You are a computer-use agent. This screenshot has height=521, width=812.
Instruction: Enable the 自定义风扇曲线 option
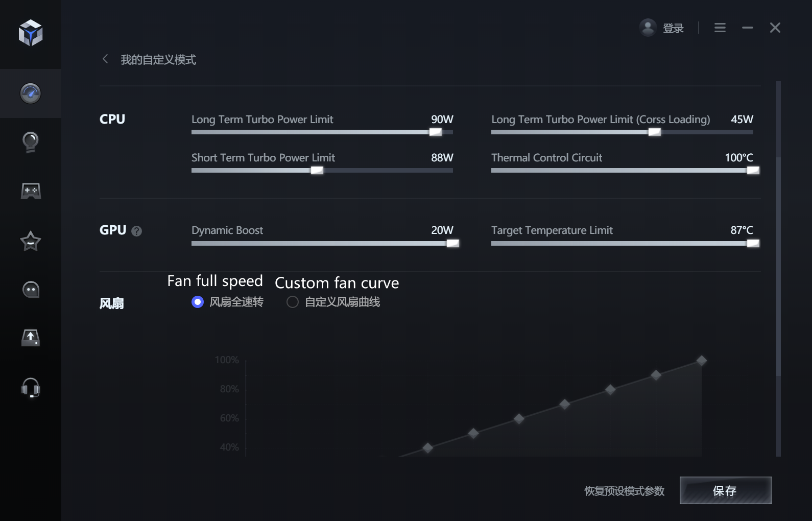point(292,302)
